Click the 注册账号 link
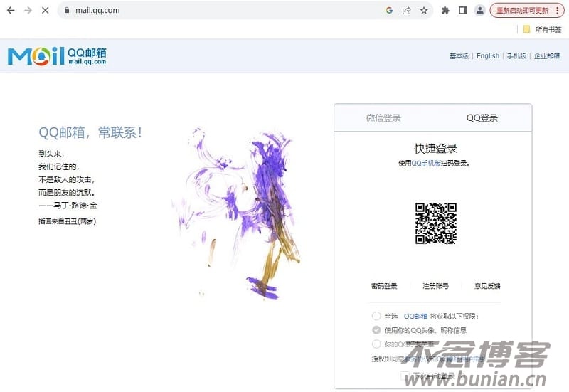Screen dimensions: 569x392 tap(435, 286)
